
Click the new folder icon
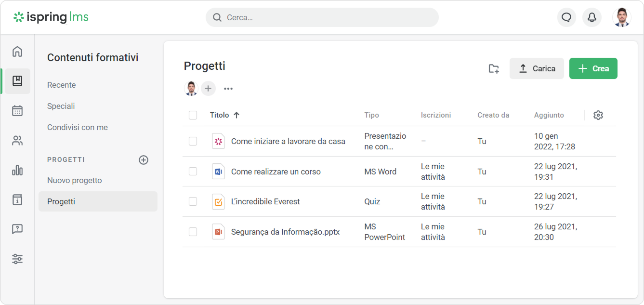[494, 68]
